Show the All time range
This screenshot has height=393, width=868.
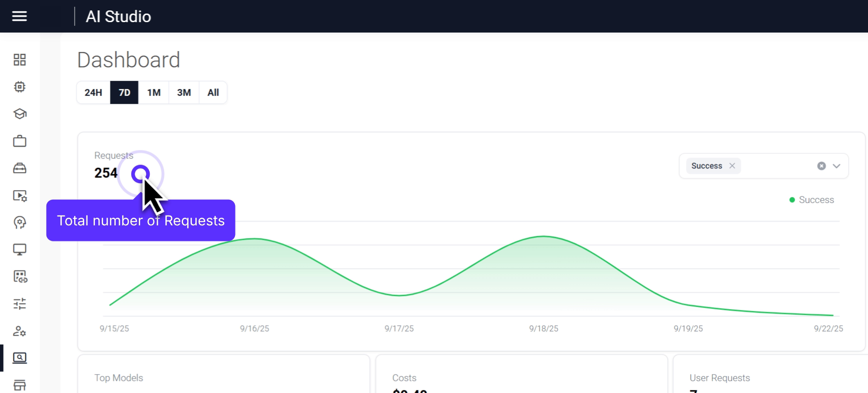[213, 93]
